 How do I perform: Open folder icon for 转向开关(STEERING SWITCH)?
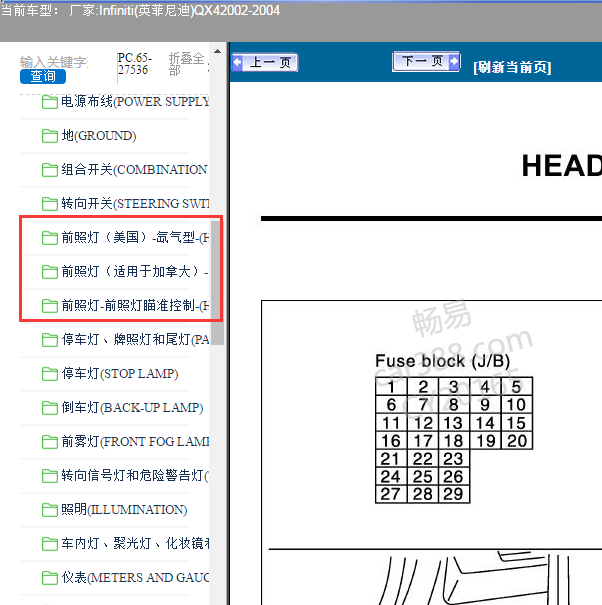[x=50, y=204]
